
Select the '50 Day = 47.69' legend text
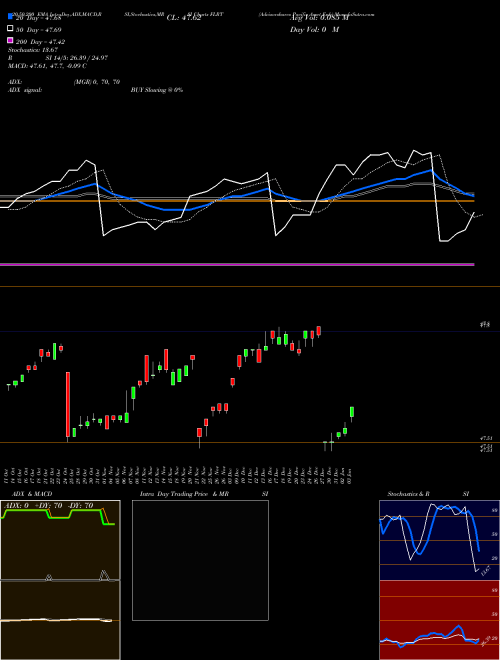39,30
